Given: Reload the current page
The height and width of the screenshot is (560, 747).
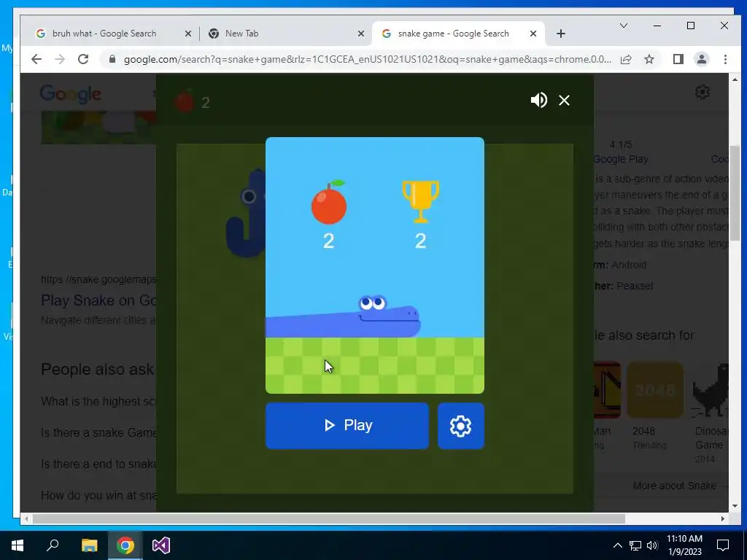Looking at the screenshot, I should (83, 59).
